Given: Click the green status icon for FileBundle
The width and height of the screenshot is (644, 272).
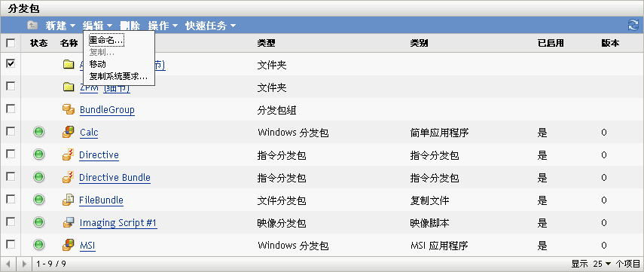Looking at the screenshot, I should (38, 200).
